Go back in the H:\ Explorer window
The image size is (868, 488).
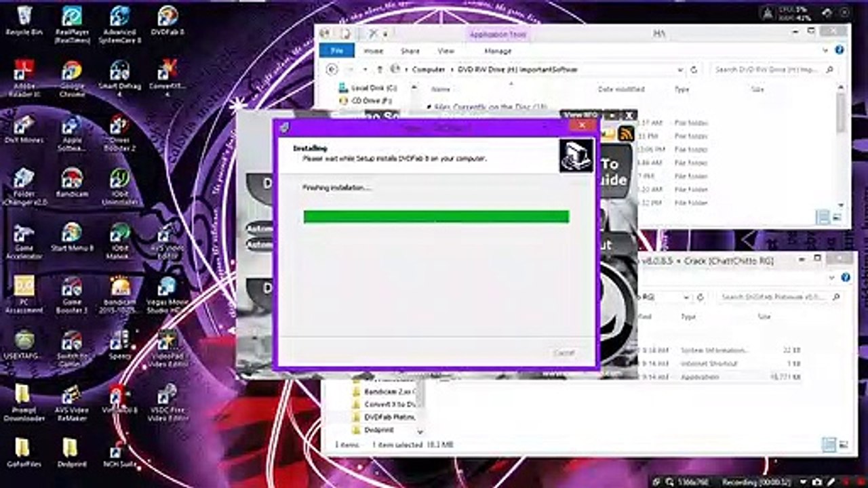332,69
